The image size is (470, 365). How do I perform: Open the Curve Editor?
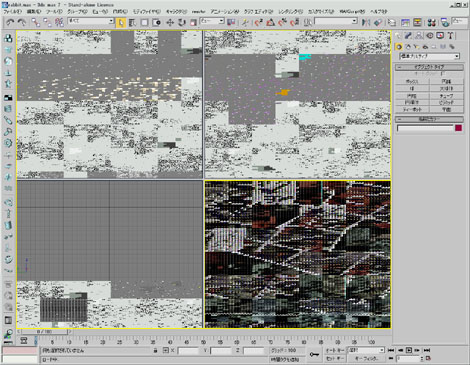pyautogui.click(x=405, y=22)
